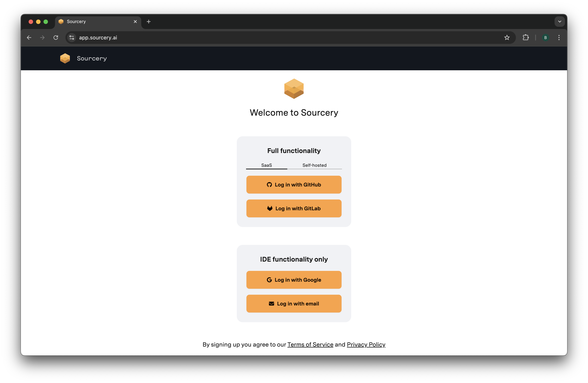The height and width of the screenshot is (383, 588).
Task: Open the browser Extensions puzzle icon
Action: (526, 38)
